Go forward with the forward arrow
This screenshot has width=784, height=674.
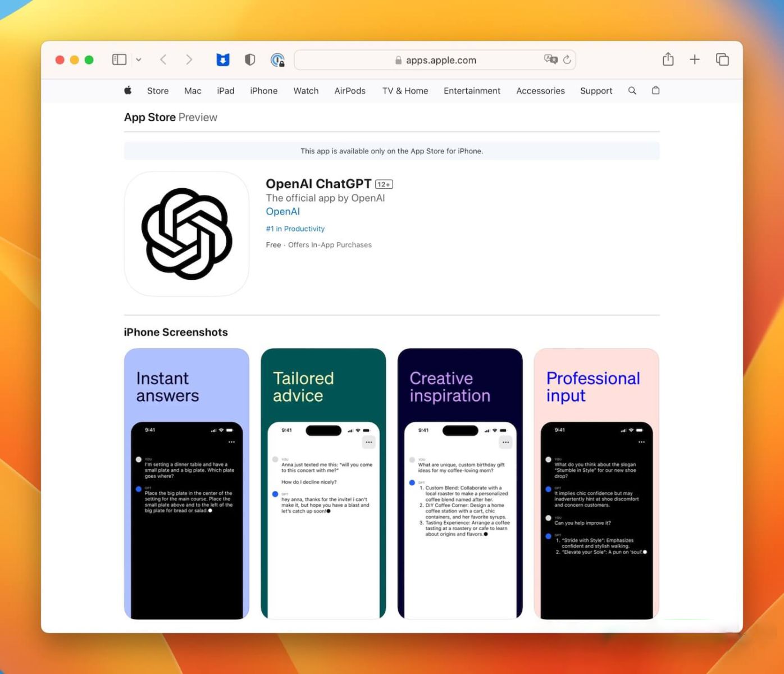tap(189, 60)
